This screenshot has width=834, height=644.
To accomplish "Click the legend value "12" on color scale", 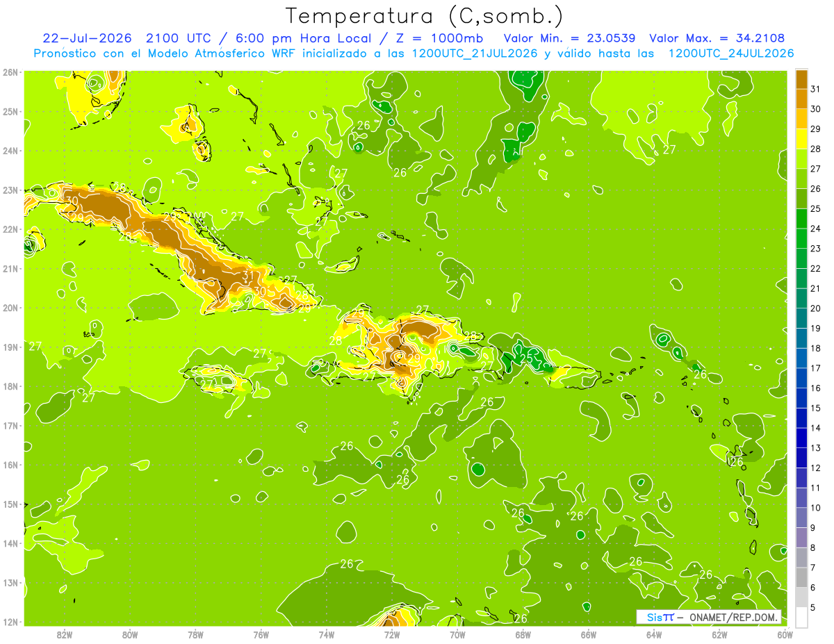I will [x=816, y=468].
